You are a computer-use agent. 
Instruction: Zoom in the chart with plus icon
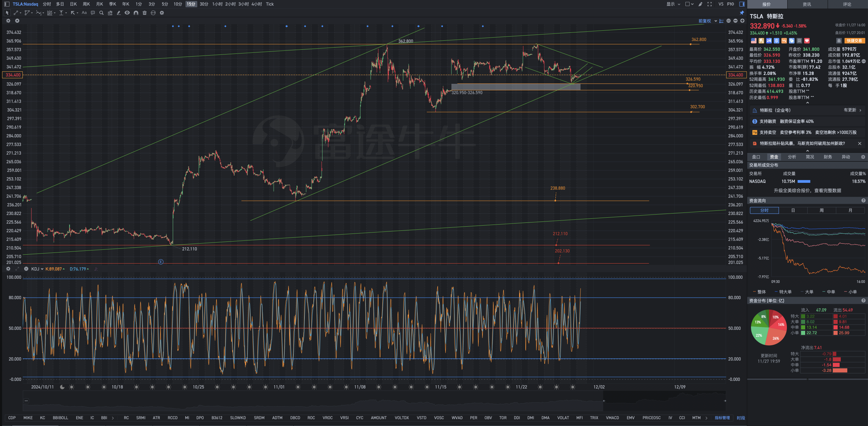pos(742,21)
